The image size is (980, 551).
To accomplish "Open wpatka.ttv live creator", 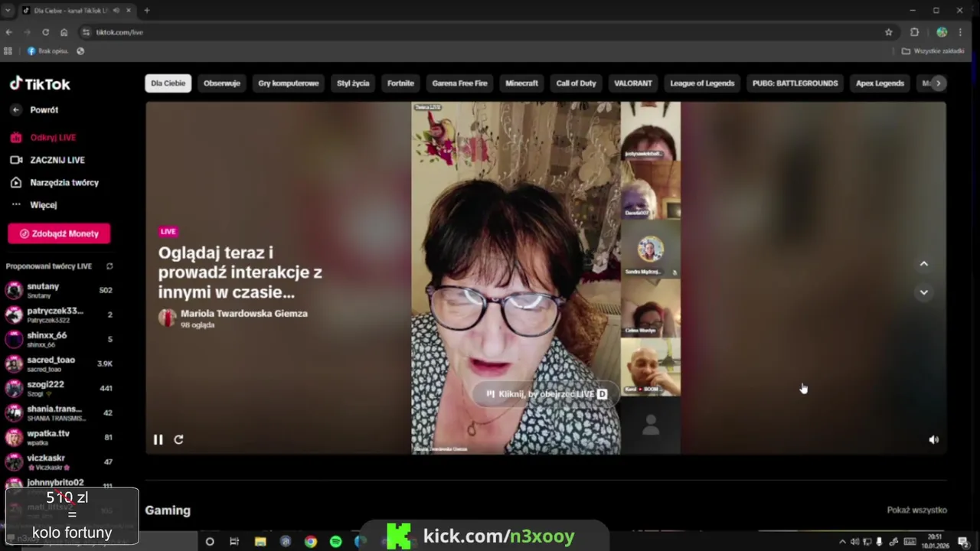I will point(59,437).
